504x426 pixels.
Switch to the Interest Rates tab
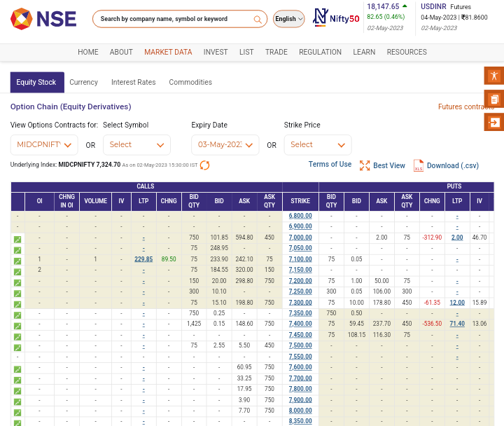134,83
